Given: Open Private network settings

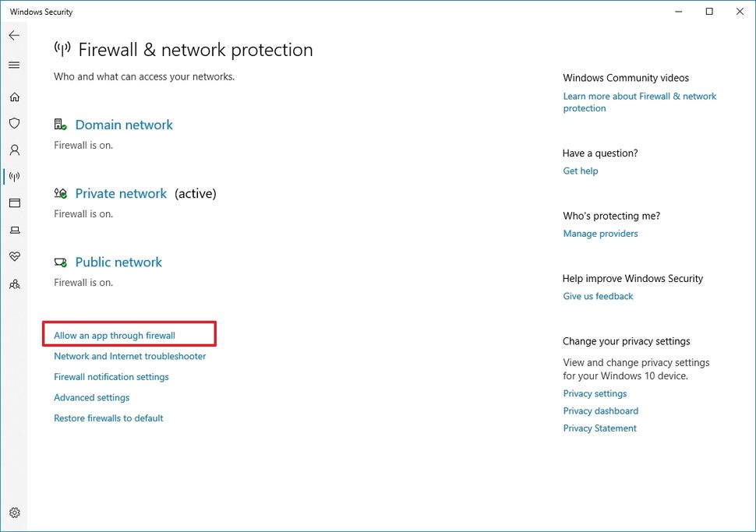Looking at the screenshot, I should [121, 193].
